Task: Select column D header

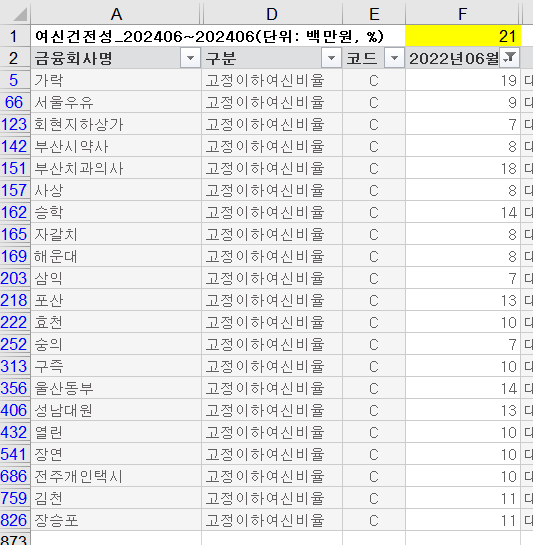Action: 272,13
